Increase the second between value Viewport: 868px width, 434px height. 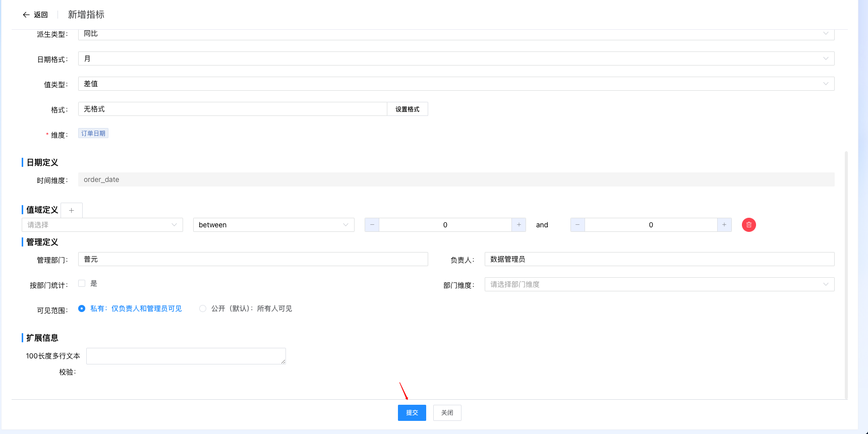[724, 225]
